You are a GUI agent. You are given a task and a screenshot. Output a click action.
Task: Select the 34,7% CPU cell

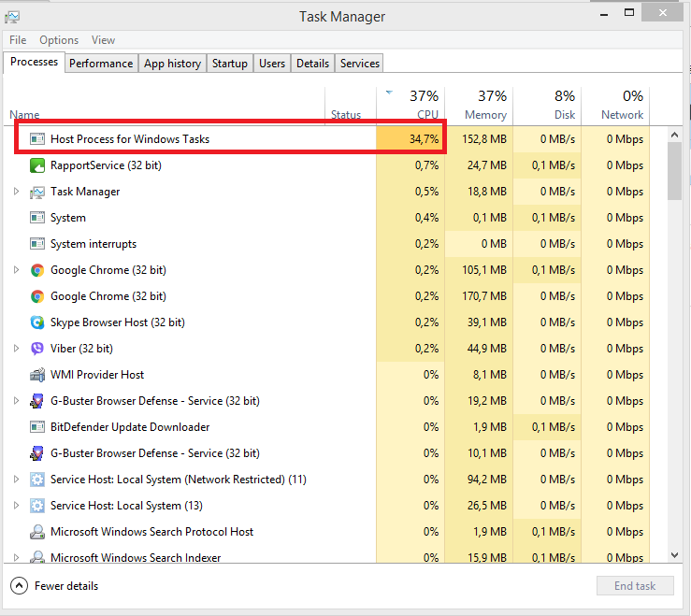[x=410, y=139]
